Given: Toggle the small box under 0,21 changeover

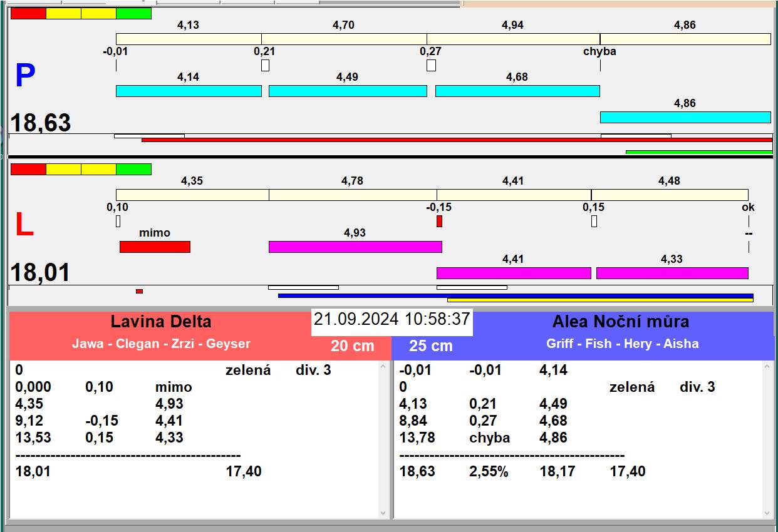Looking at the screenshot, I should [265, 66].
